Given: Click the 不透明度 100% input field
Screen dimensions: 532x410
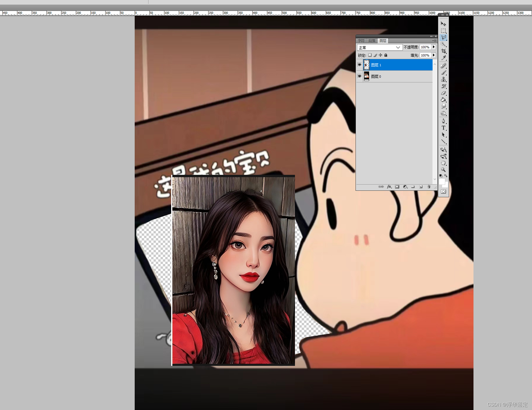Looking at the screenshot, I should click(425, 47).
